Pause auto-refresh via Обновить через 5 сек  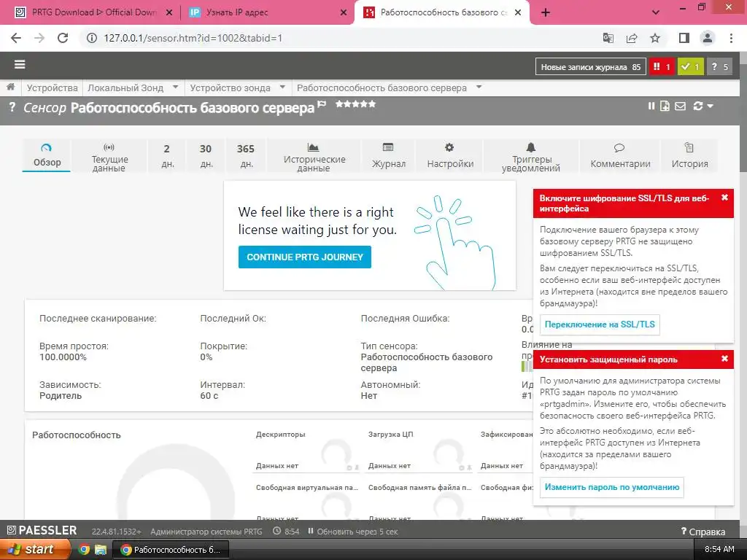[x=352, y=532]
